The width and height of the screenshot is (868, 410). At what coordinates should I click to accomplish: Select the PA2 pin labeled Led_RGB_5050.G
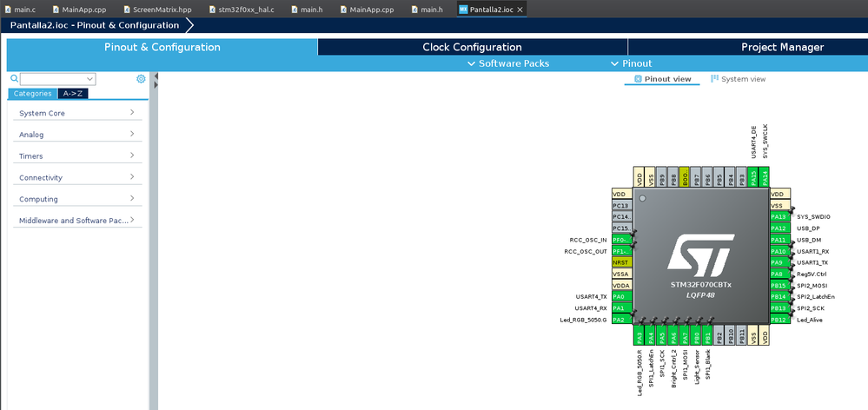[621, 320]
